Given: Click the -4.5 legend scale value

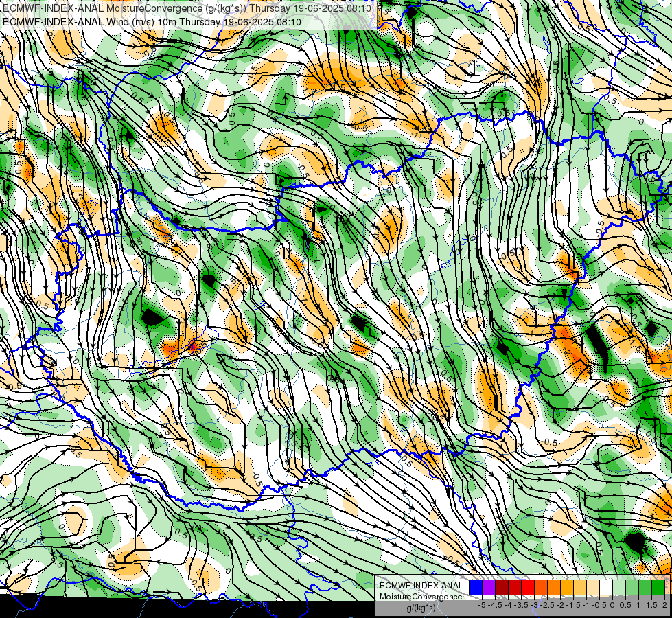Looking at the screenshot, I should (x=495, y=605).
